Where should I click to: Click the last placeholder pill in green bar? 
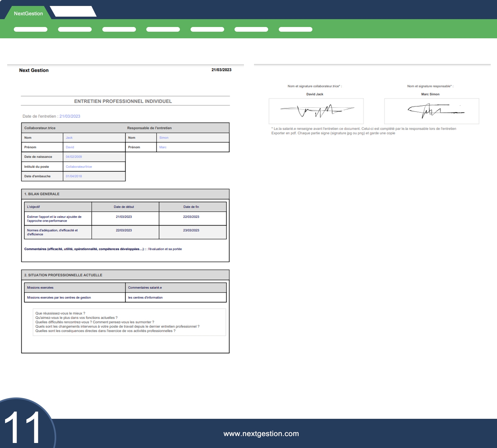point(295,30)
